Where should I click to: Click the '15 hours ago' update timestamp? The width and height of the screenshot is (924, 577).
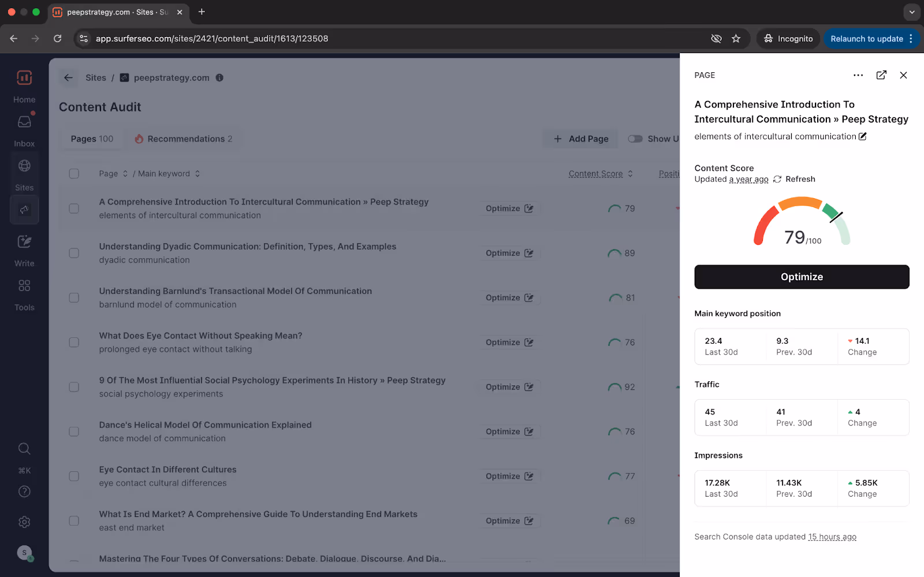pyautogui.click(x=832, y=537)
